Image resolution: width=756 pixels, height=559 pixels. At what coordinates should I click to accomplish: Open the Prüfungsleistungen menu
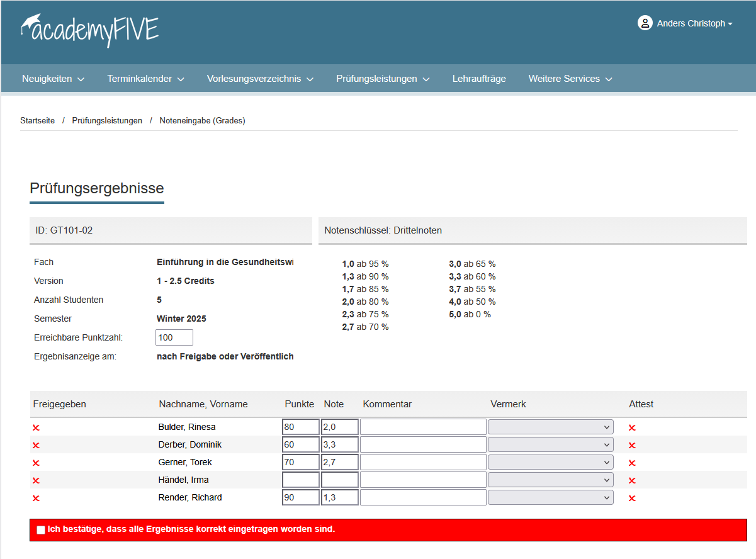click(382, 79)
